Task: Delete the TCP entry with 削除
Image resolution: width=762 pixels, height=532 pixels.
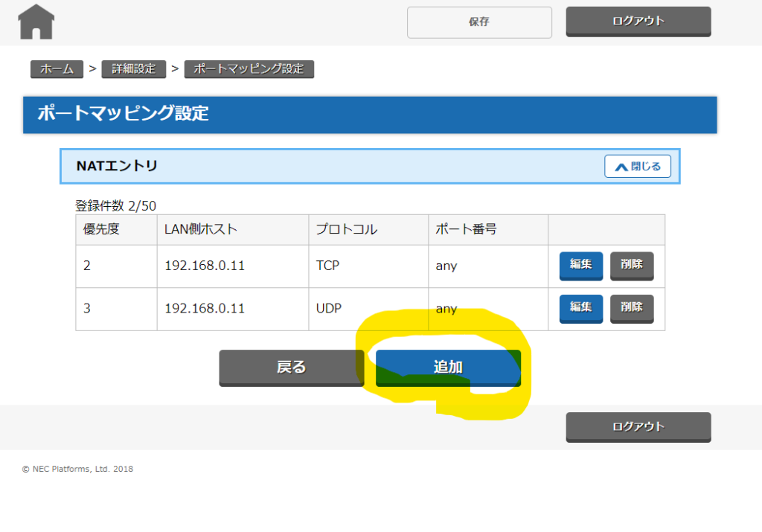Action: 632,266
